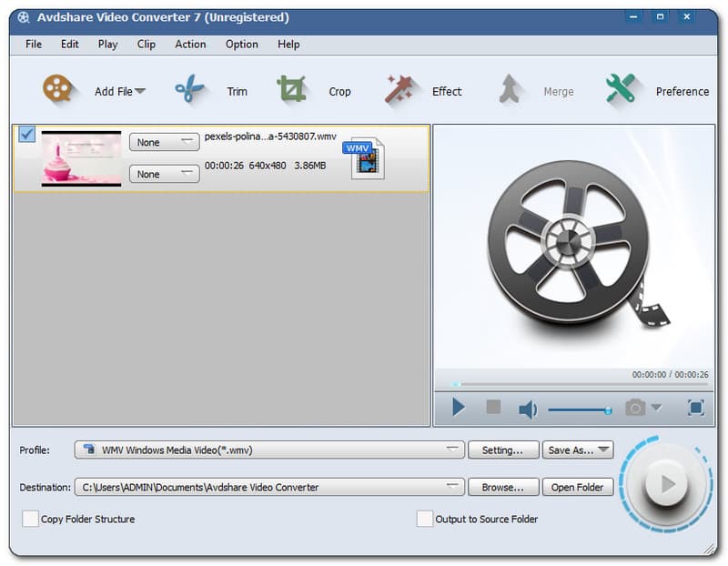Open the Save As dropdown
Viewport: 728px width, 566px height.
pos(578,450)
